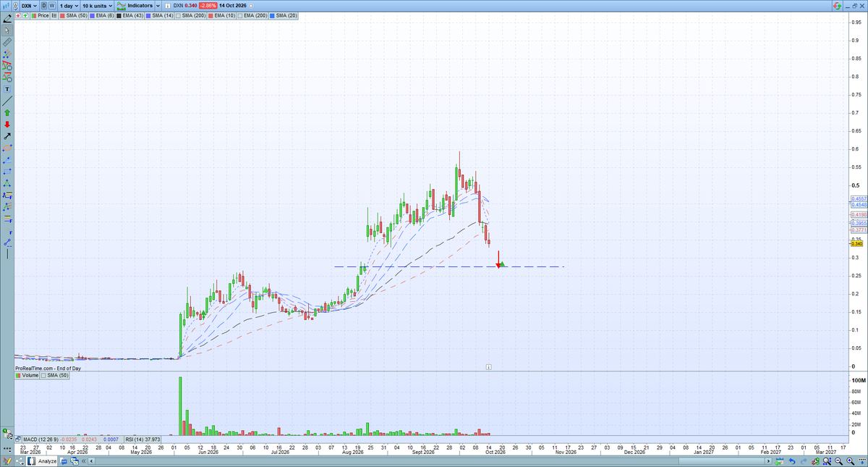Click the SMA (200) color swatch
Viewport: 868px width, 467px height.
point(176,14)
